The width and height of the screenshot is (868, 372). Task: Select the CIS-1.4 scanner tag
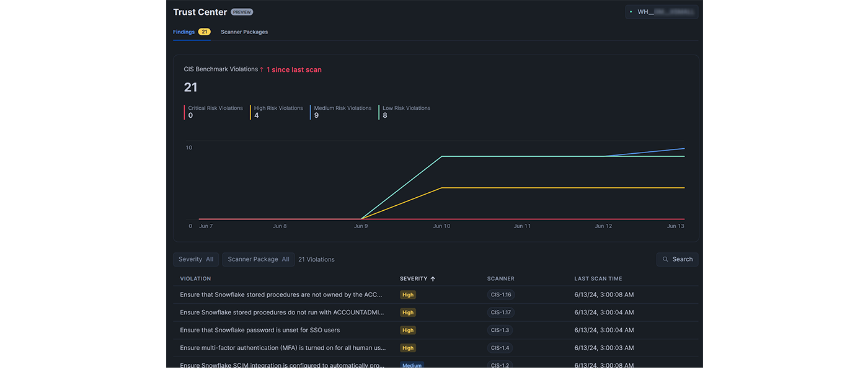(499, 348)
